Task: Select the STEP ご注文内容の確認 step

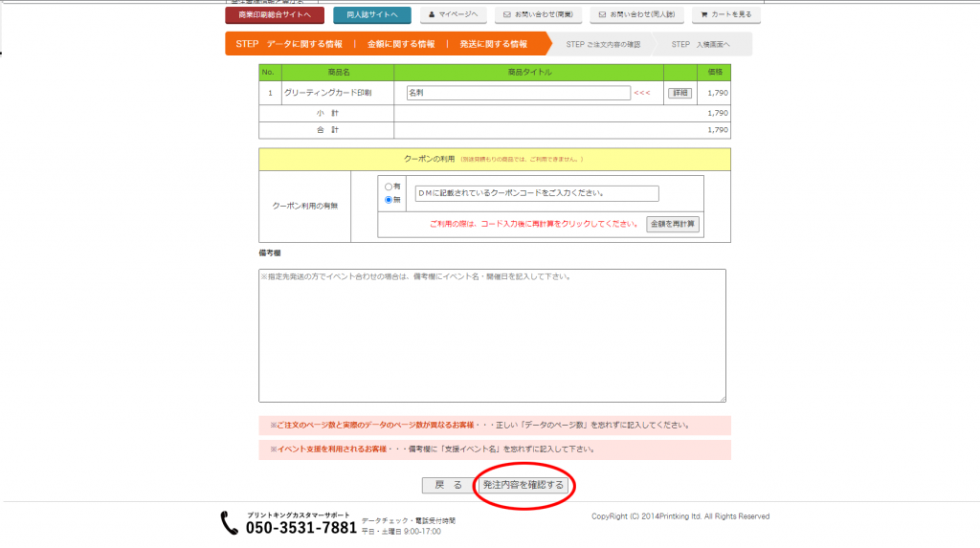Action: point(603,44)
